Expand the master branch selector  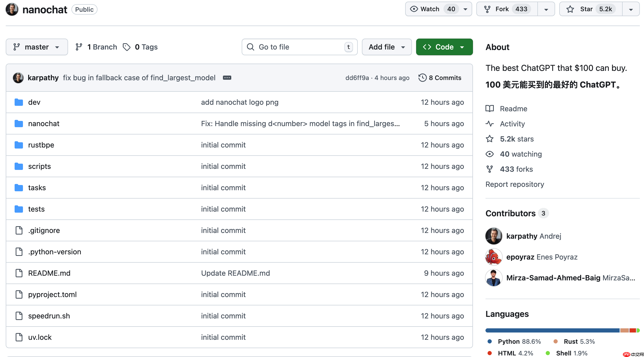pyautogui.click(x=37, y=47)
